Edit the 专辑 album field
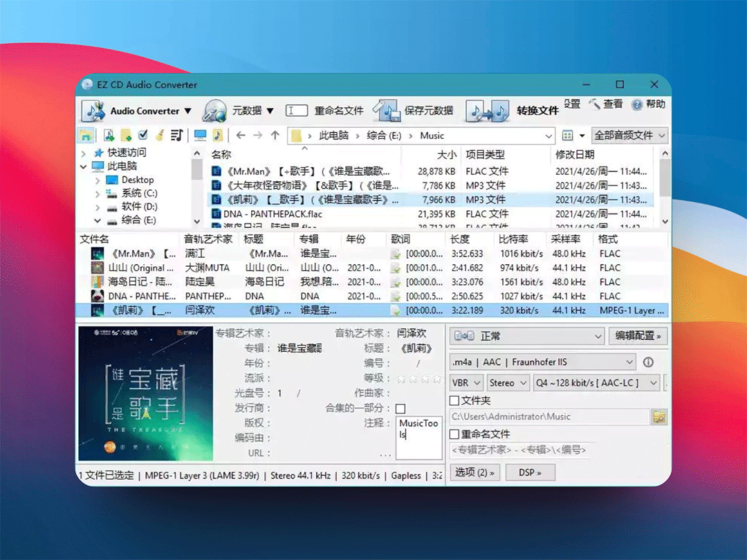This screenshot has width=747, height=560. pyautogui.click(x=299, y=348)
